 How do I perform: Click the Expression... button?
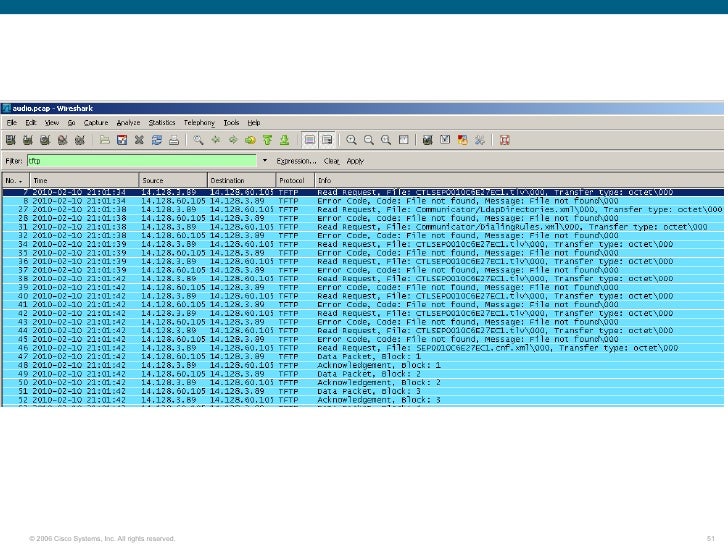(x=296, y=161)
